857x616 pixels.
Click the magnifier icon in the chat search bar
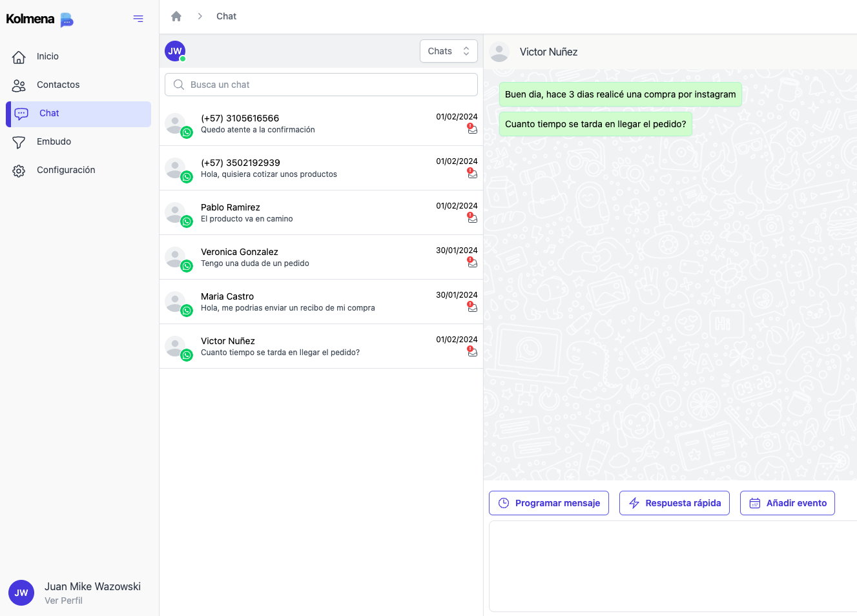click(x=178, y=85)
